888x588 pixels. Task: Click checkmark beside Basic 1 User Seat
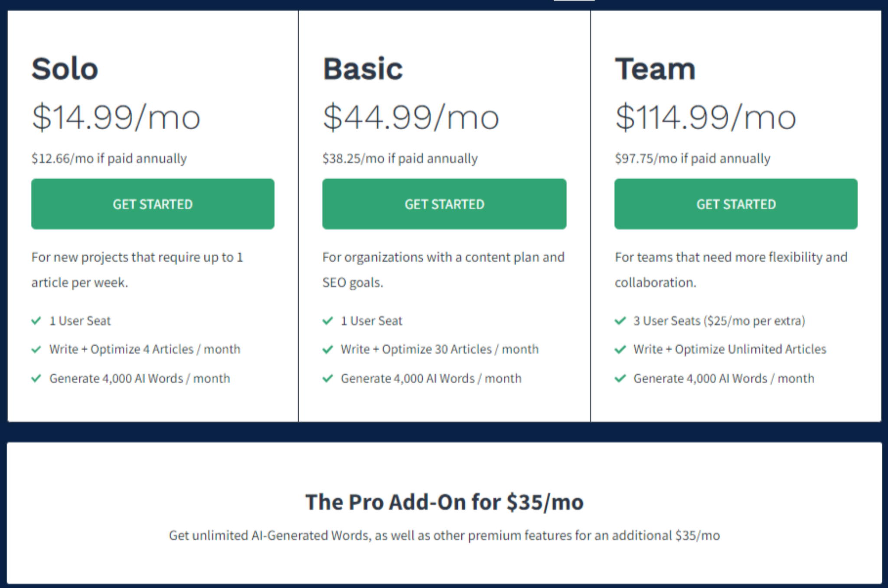click(328, 321)
